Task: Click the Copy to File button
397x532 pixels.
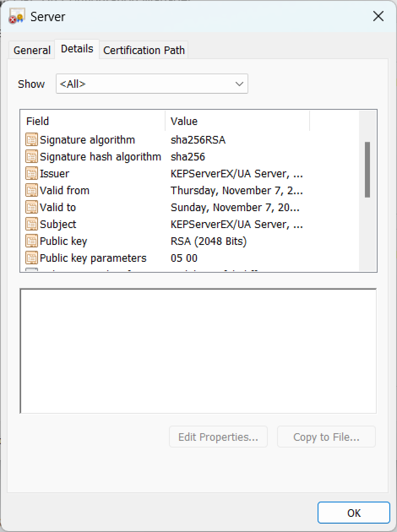Action: [x=326, y=437]
